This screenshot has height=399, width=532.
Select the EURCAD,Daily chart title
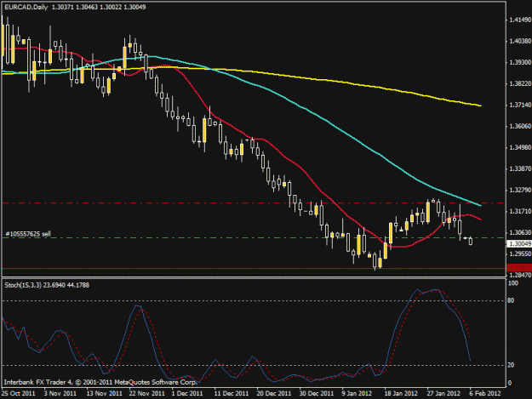(x=26, y=7)
